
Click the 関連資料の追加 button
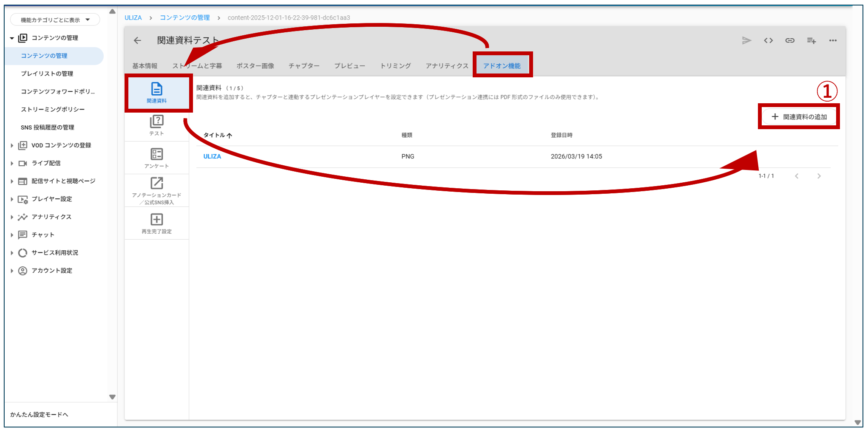coord(799,117)
